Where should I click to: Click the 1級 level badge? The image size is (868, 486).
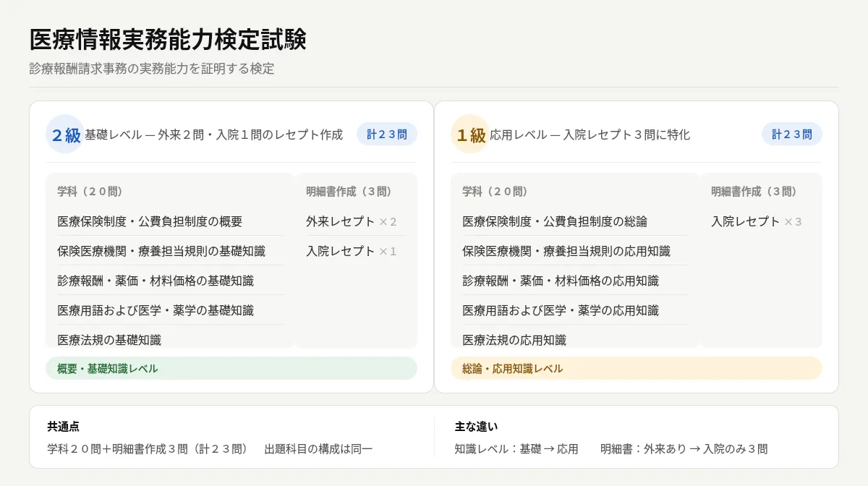470,135
